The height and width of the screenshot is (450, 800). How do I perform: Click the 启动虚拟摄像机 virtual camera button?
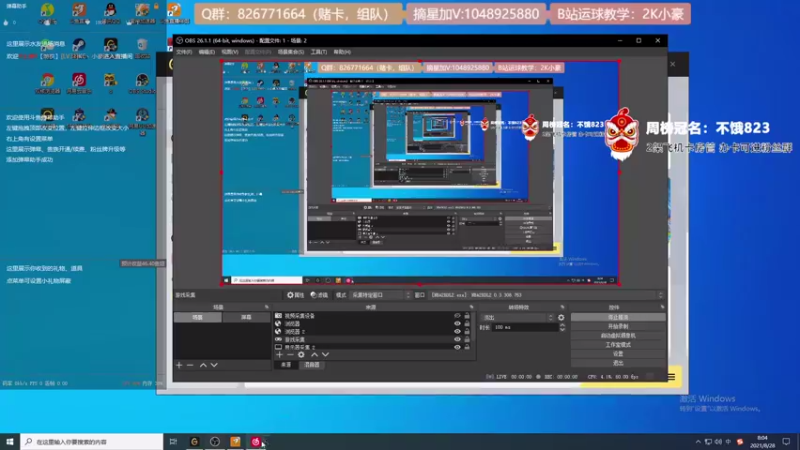click(x=618, y=336)
